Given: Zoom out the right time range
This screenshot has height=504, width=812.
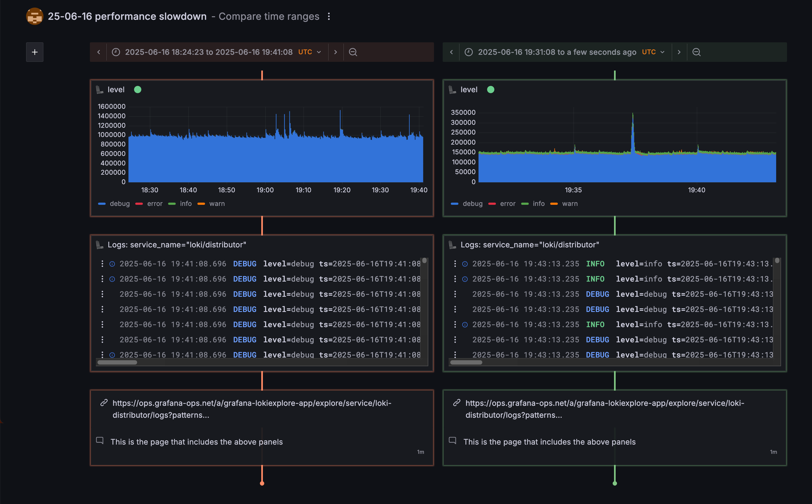Looking at the screenshot, I should 696,52.
